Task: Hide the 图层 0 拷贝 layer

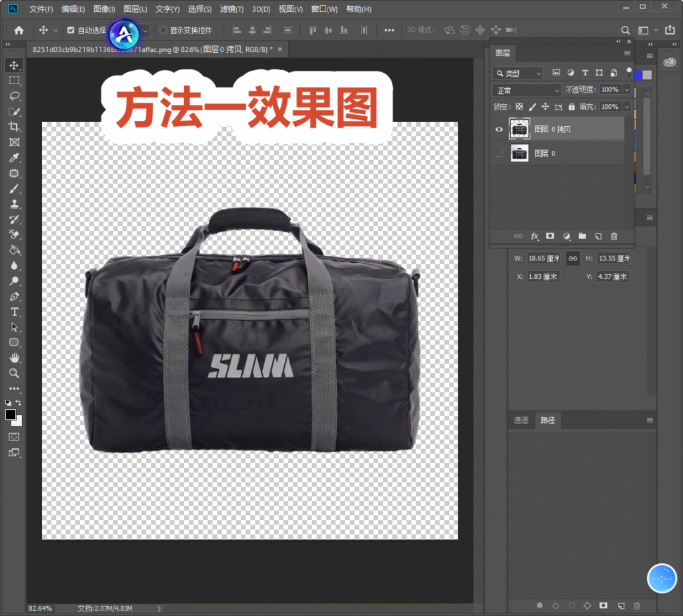Action: [499, 129]
